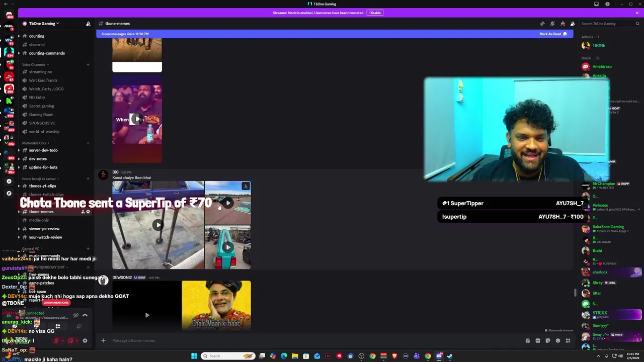This screenshot has height=362, width=644.
Task: Disconnect from voice call icon
Action: coord(85,315)
